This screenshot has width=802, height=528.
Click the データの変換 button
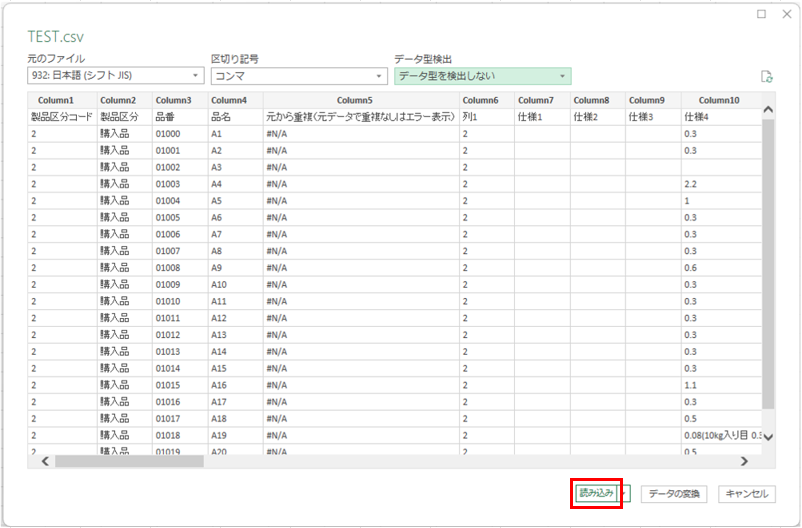point(677,494)
